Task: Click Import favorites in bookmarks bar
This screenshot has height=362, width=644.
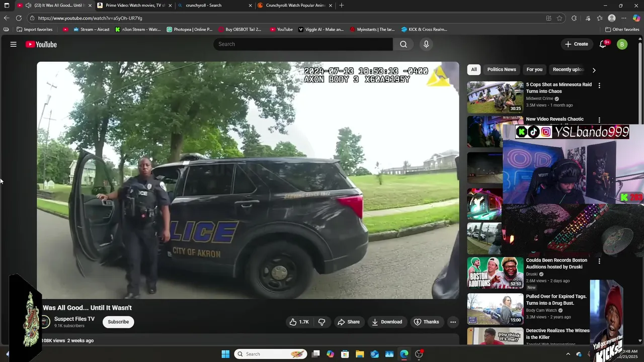Action: [34, 29]
